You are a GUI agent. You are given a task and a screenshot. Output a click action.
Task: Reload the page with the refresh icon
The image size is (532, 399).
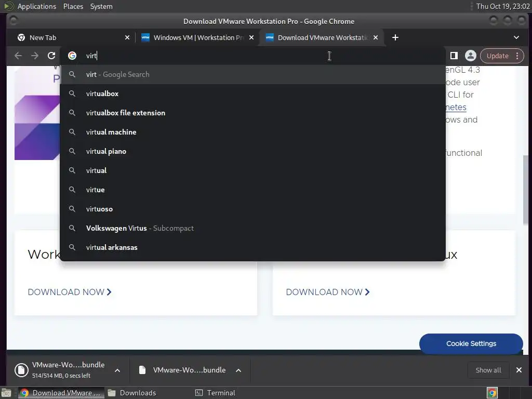coord(51,56)
